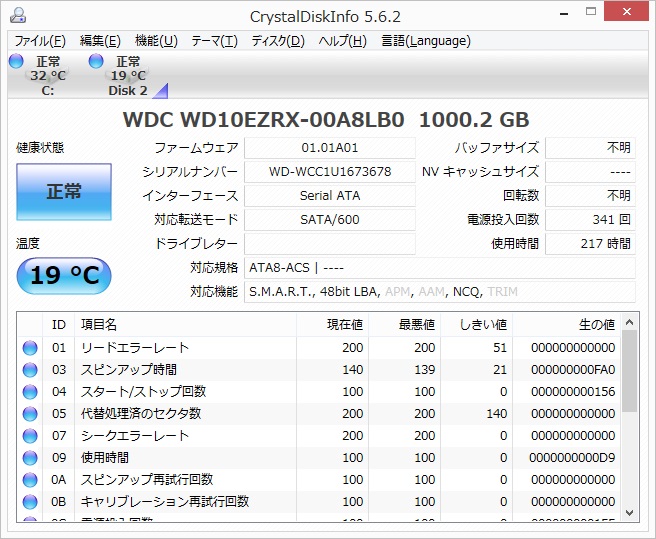Select the スピンアップ時間 row text

(x=129, y=370)
